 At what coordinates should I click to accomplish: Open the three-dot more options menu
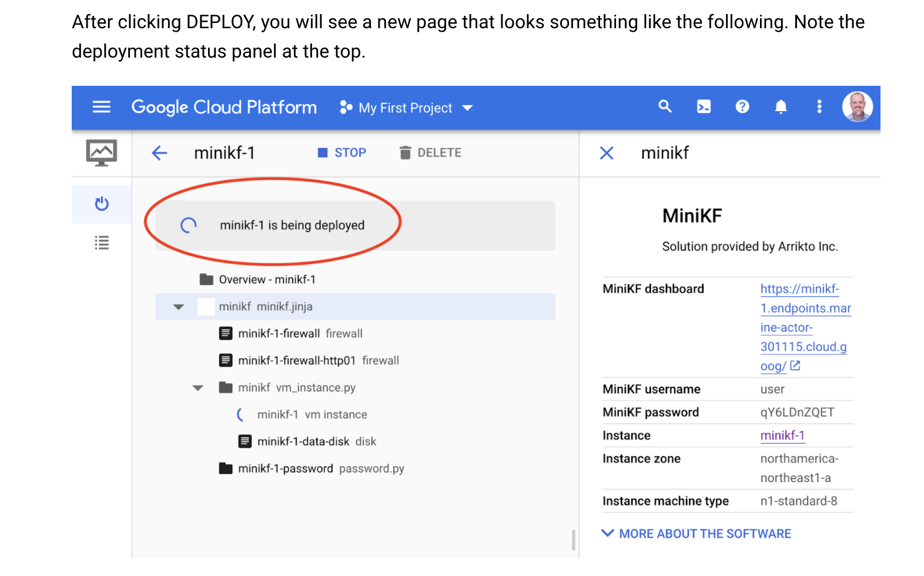tap(819, 107)
